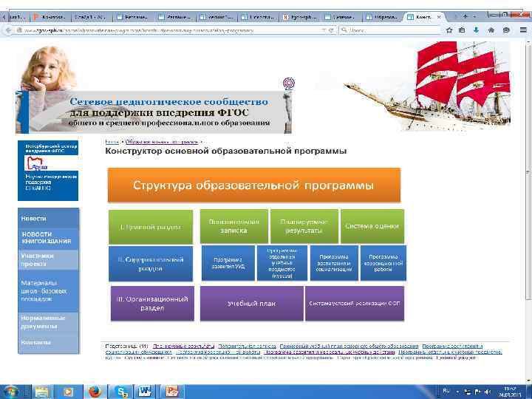Image resolution: width=532 pixels, height=399 pixels.
Task: Open Windows Explorer from the taskbar
Action: (42, 392)
